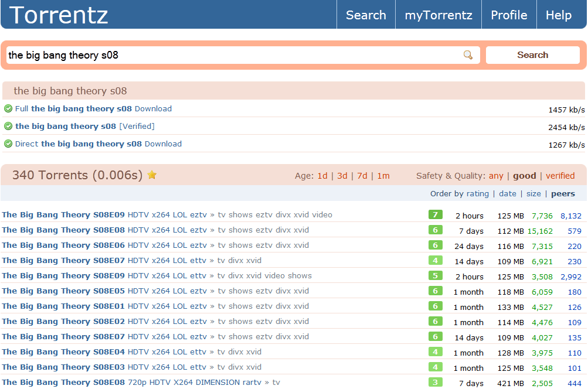The height and width of the screenshot is (389, 588).
Task: Open Full the big bang theory s08 Download
Action: click(93, 109)
